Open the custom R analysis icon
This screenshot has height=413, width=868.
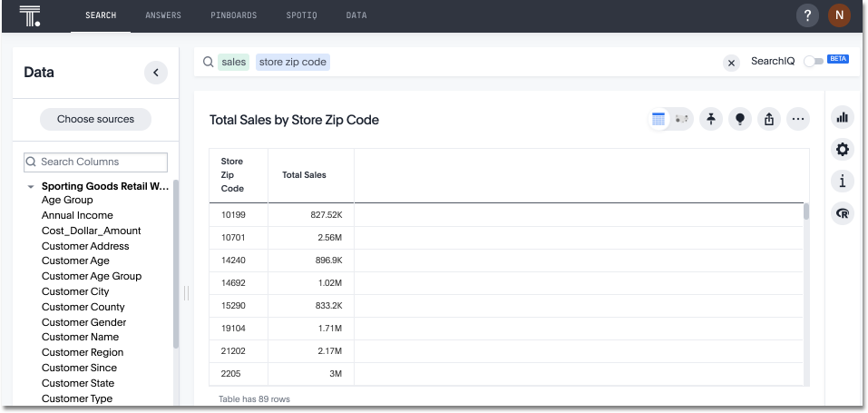click(843, 213)
